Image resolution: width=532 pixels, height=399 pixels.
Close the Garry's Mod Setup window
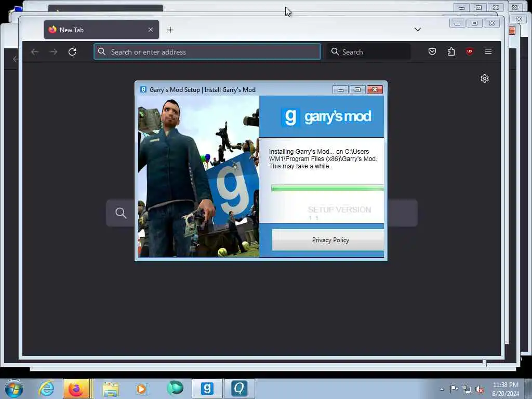coord(375,89)
